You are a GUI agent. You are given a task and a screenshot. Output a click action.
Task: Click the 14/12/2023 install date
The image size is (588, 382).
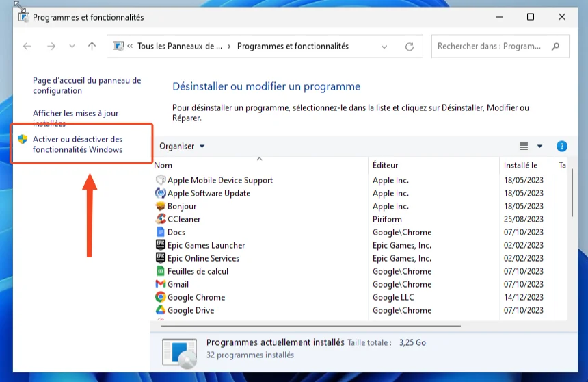[x=524, y=298]
